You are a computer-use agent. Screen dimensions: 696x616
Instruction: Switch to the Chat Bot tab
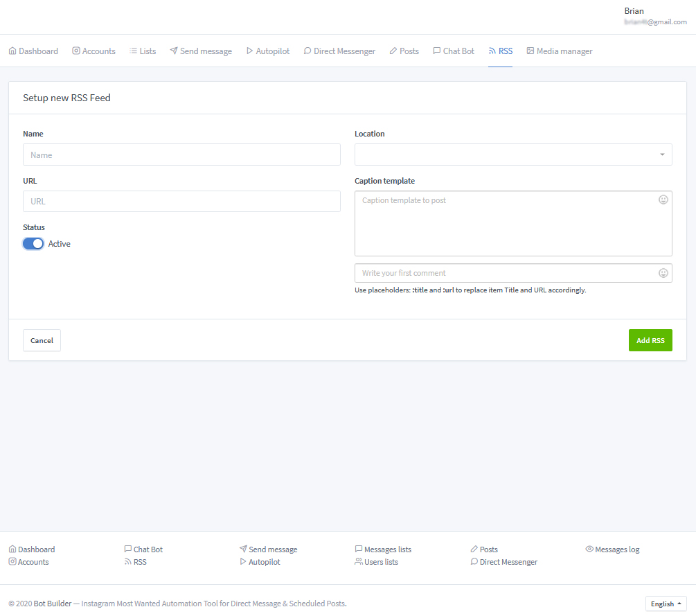click(454, 51)
